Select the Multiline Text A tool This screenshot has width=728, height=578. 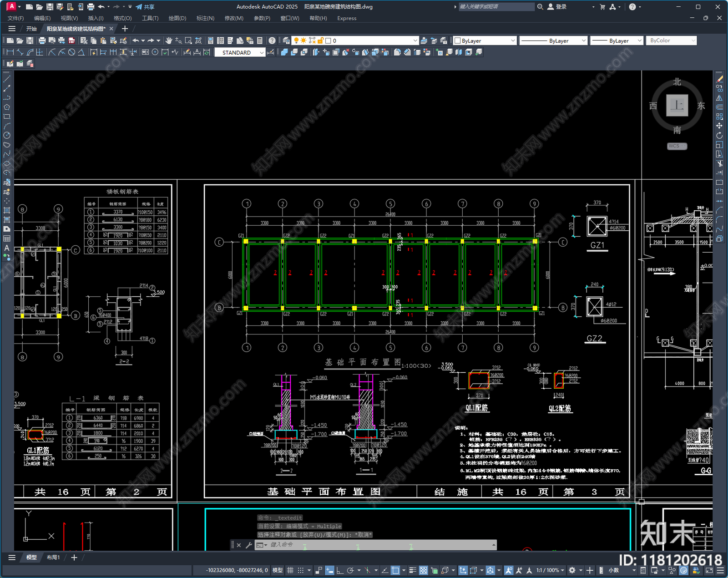(x=7, y=248)
